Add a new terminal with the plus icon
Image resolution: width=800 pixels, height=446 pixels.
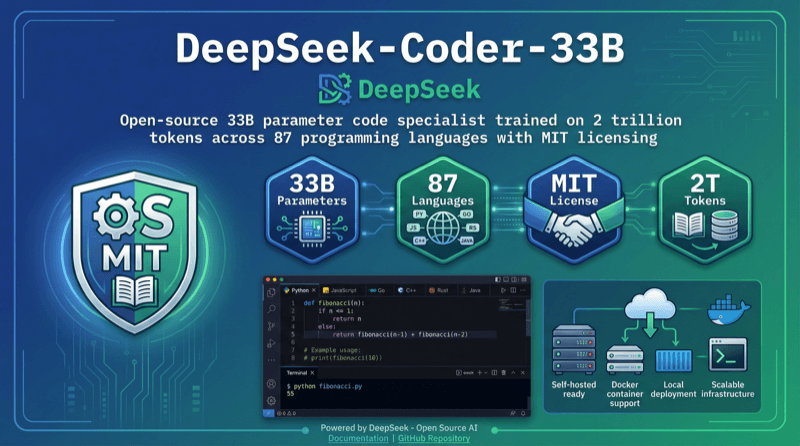tap(480, 373)
